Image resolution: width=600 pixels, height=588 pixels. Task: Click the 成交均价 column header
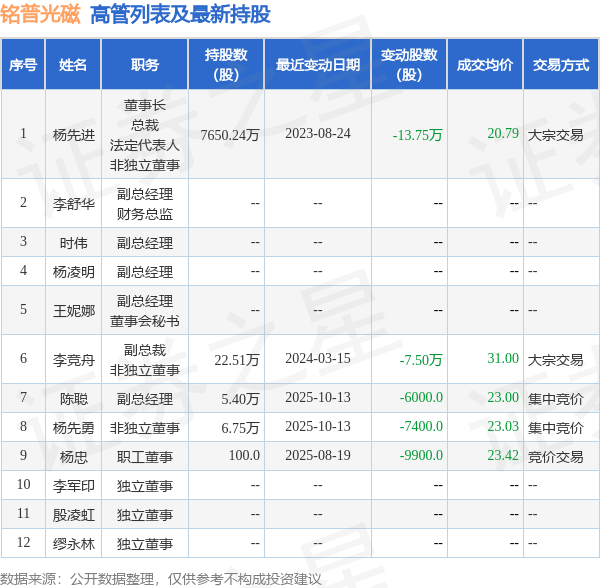pos(485,65)
